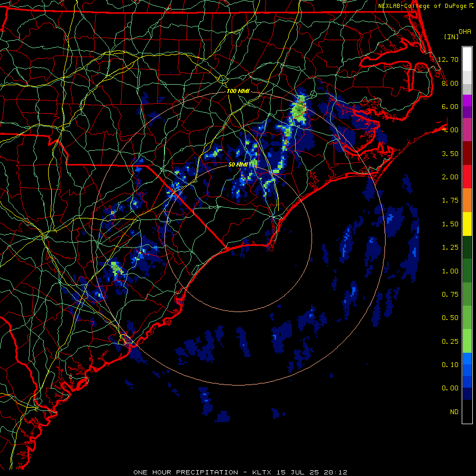Click the 50 NMI range ring label
The image size is (476, 476).
click(x=238, y=164)
